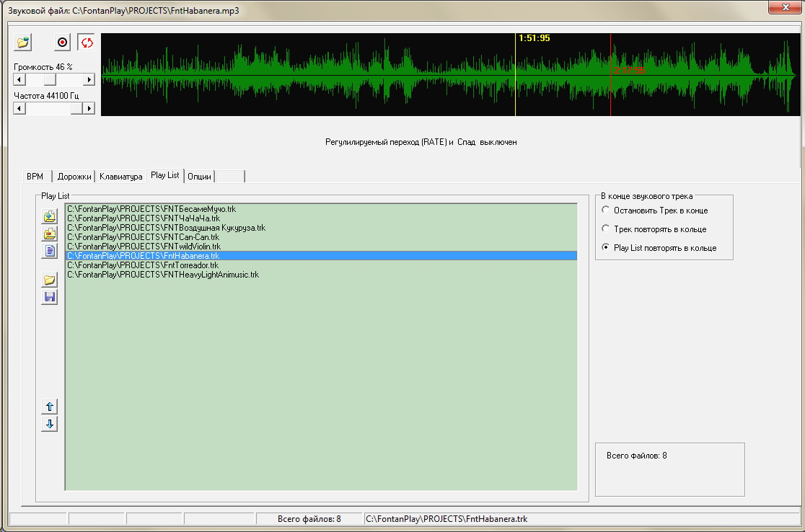
Task: Move the selected track down with the down arrow
Action: [x=49, y=424]
